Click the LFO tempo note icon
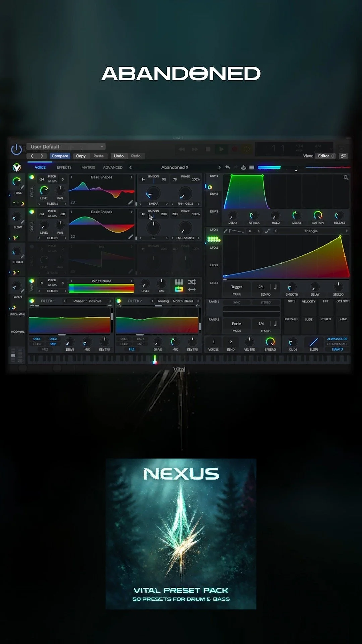This screenshot has height=644, width=362. pyautogui.click(x=275, y=287)
